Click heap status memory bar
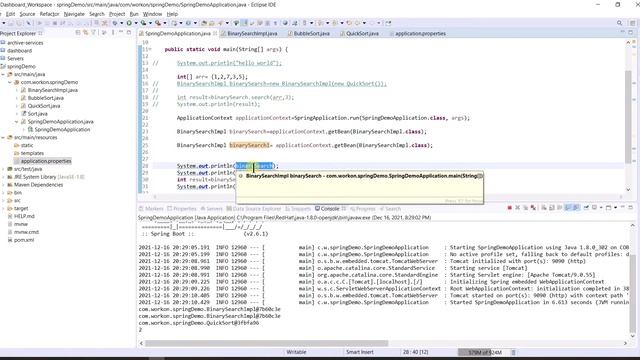Image resolution: width=640 pixels, height=360 pixels. point(483,352)
